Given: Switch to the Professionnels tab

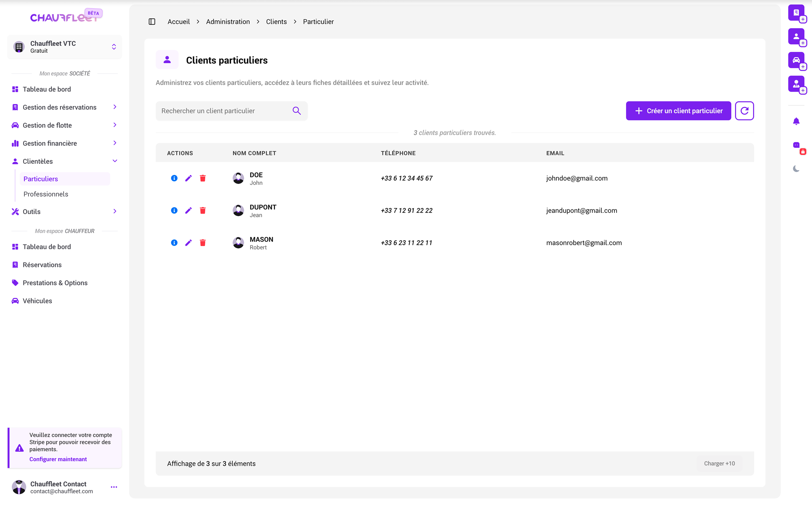Looking at the screenshot, I should point(46,194).
